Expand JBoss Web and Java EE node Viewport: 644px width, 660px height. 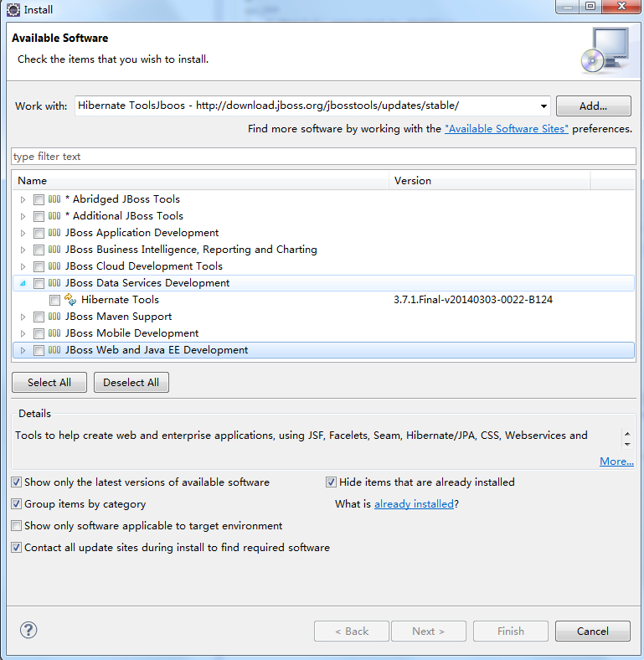click(23, 350)
